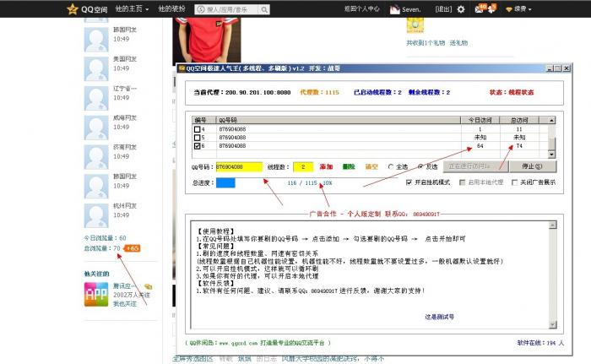Click the 代理数: 1115 text
Screen dimensions: 591x364
click(x=320, y=92)
